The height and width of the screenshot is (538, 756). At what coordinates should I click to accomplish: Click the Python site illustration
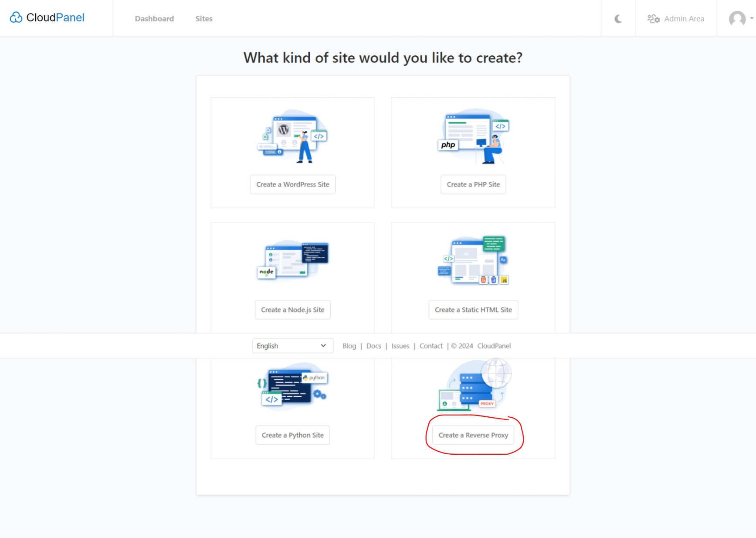click(x=292, y=386)
